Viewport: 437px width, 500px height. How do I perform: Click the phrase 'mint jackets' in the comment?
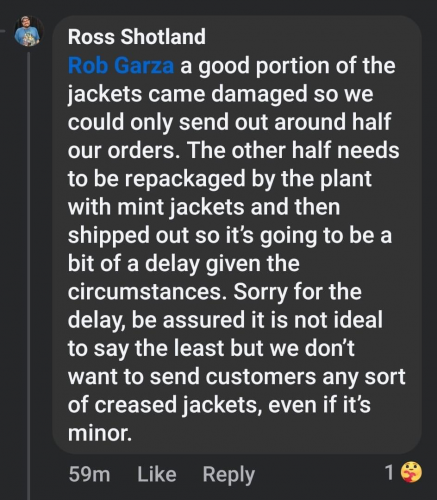183,207
